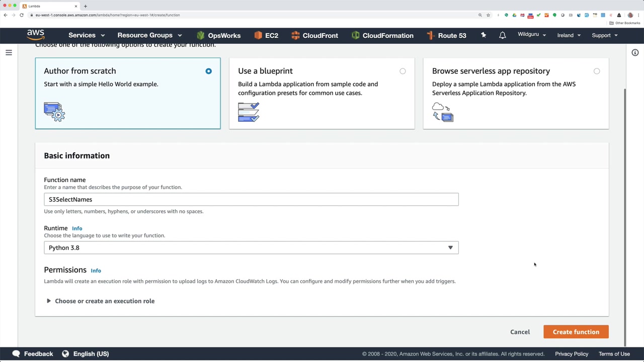
Task: Open the notifications bell
Action: tap(502, 35)
